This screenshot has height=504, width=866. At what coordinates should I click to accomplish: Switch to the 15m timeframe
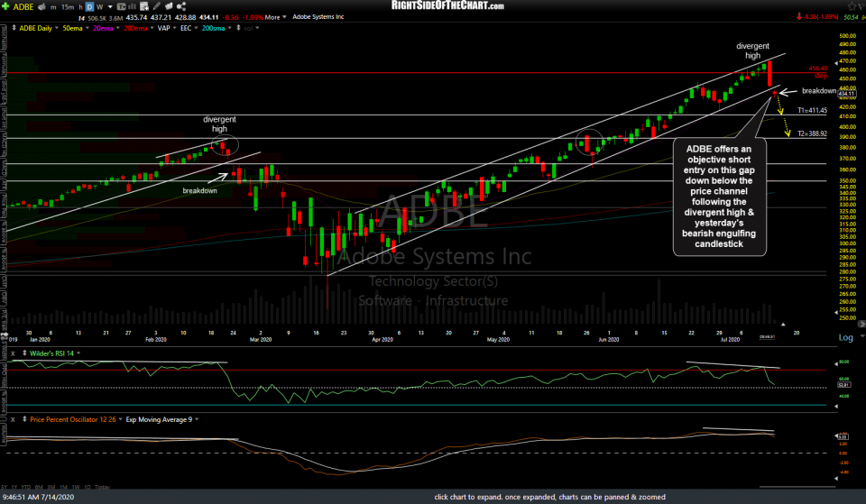pyautogui.click(x=68, y=7)
